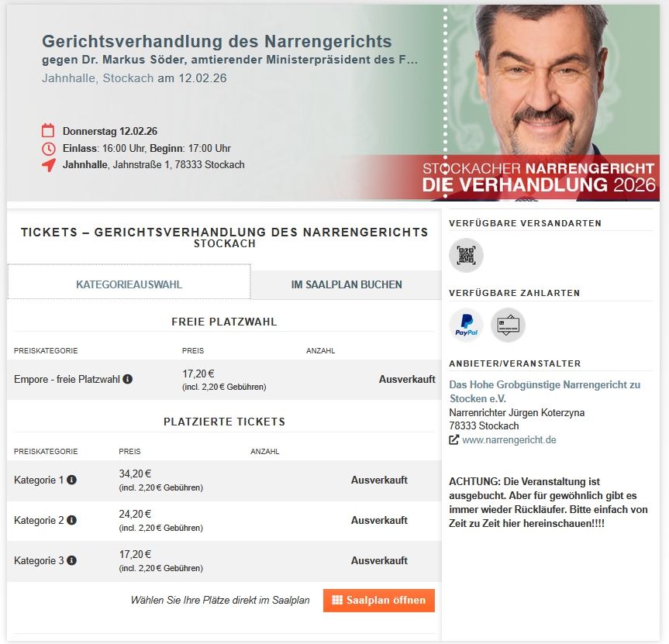This screenshot has height=644, width=669.
Task: Open the Im Saalplan buchen tab
Action: tap(347, 284)
